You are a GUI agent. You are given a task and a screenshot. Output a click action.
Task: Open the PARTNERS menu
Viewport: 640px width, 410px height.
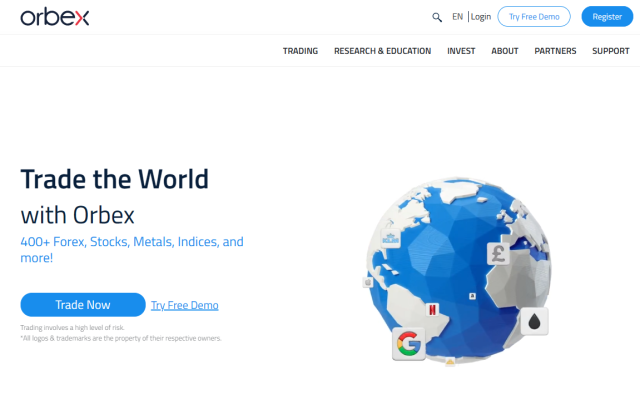pyautogui.click(x=556, y=51)
